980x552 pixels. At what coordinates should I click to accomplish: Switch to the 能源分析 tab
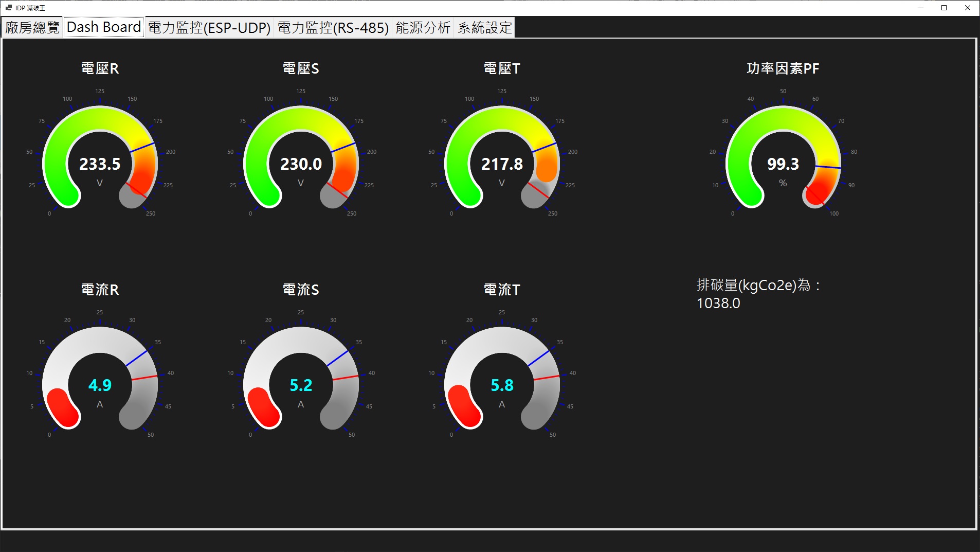coord(423,27)
